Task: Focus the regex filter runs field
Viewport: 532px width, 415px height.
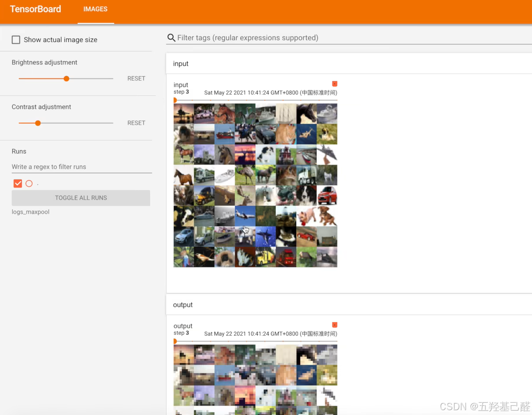Action: pos(82,167)
